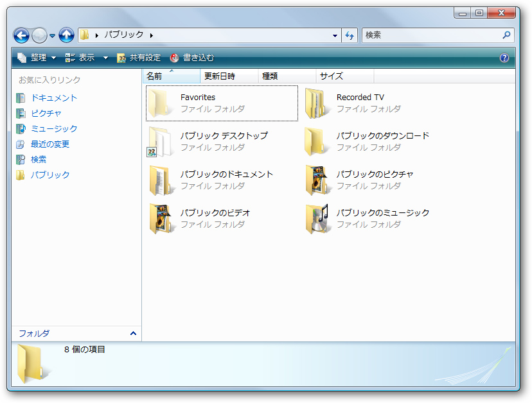Navigate back with the back arrow button
The image size is (532, 403).
pos(22,35)
